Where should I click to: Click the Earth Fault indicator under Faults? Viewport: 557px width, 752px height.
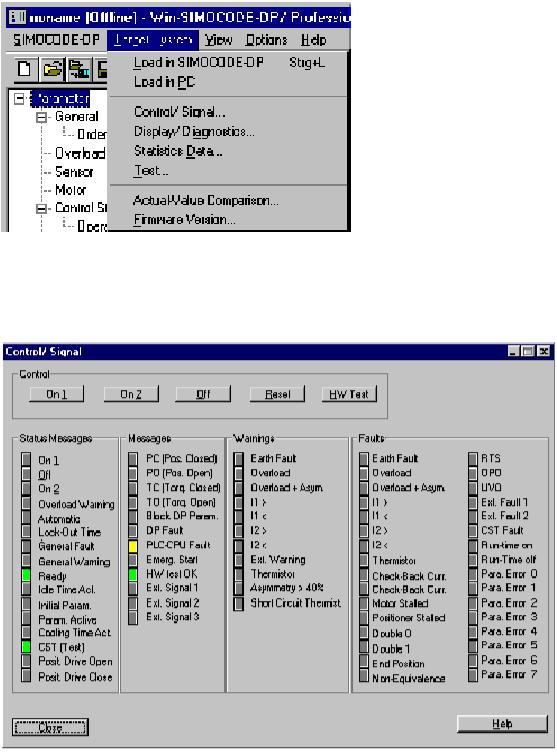click(x=364, y=458)
